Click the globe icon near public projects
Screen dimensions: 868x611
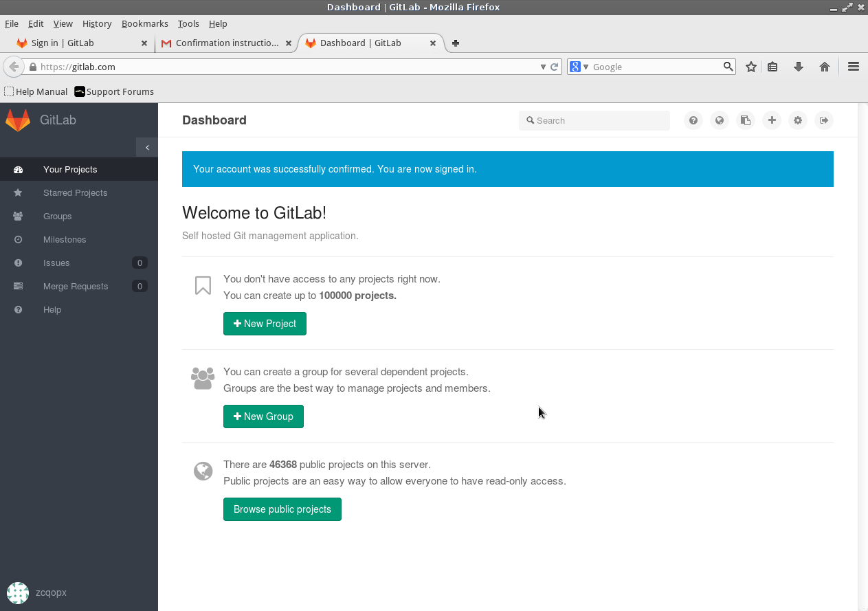coord(203,471)
